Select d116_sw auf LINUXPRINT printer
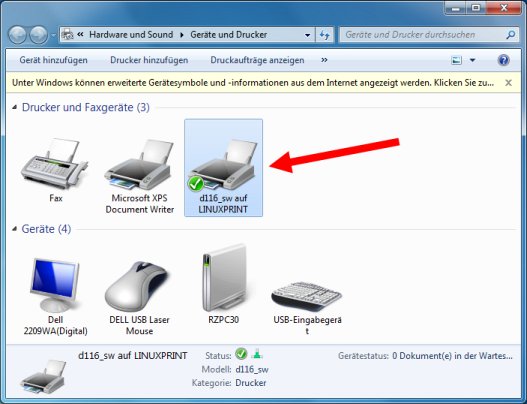This screenshot has height=404, width=527. (224, 168)
